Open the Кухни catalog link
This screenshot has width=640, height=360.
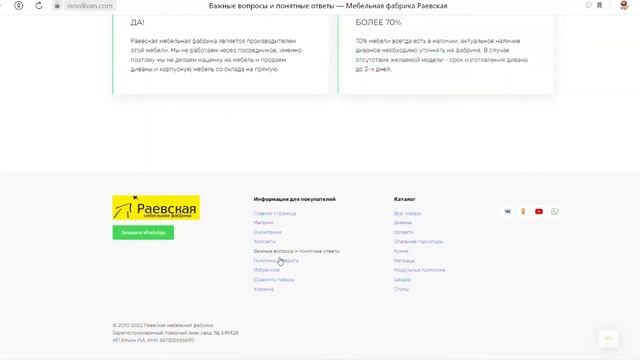tap(401, 251)
